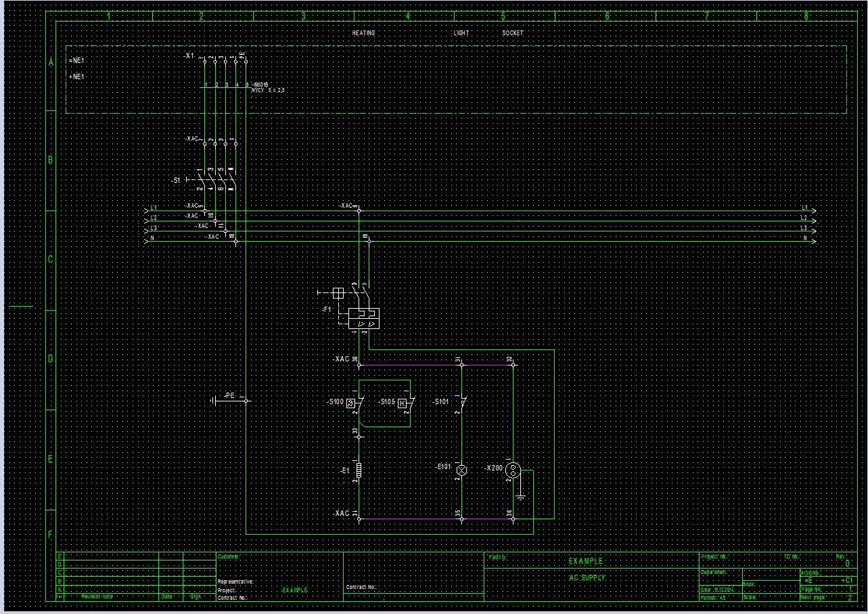
Task: Select the AC SUPPLY title block text
Action: point(585,577)
